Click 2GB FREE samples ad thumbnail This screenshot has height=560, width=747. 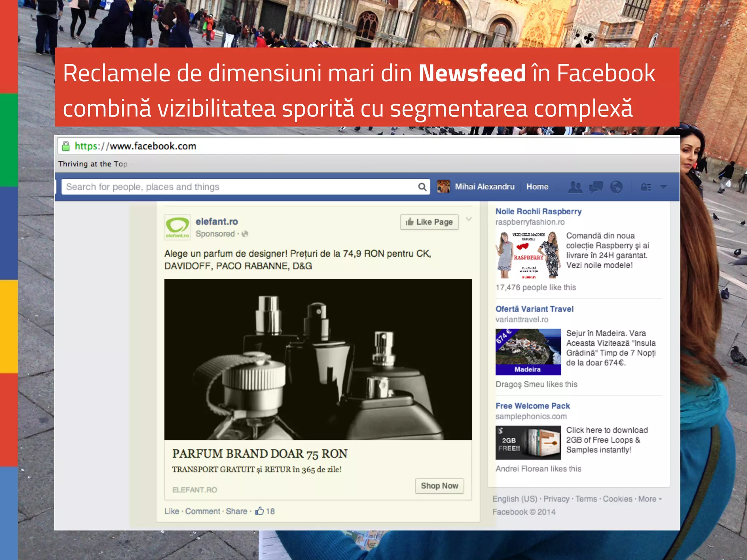coord(528,443)
